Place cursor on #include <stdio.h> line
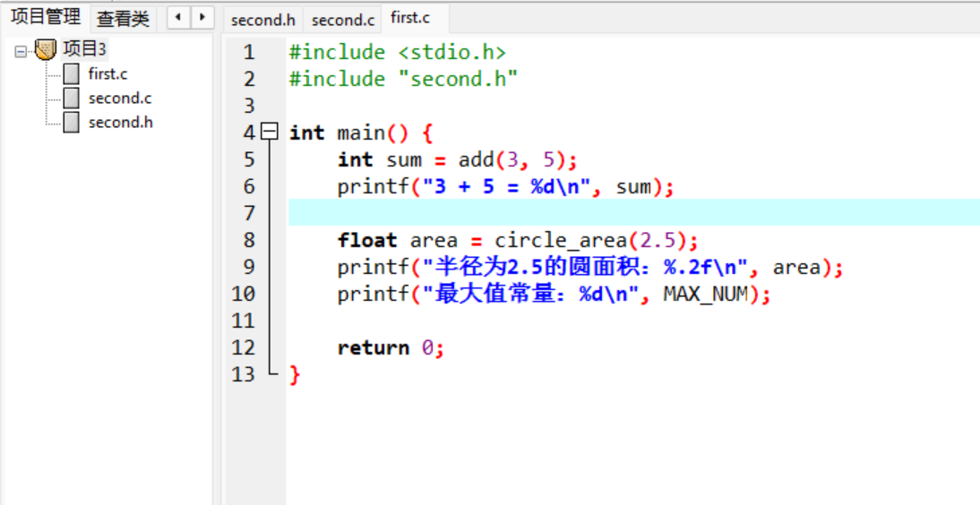The width and height of the screenshot is (980, 505). 398,52
